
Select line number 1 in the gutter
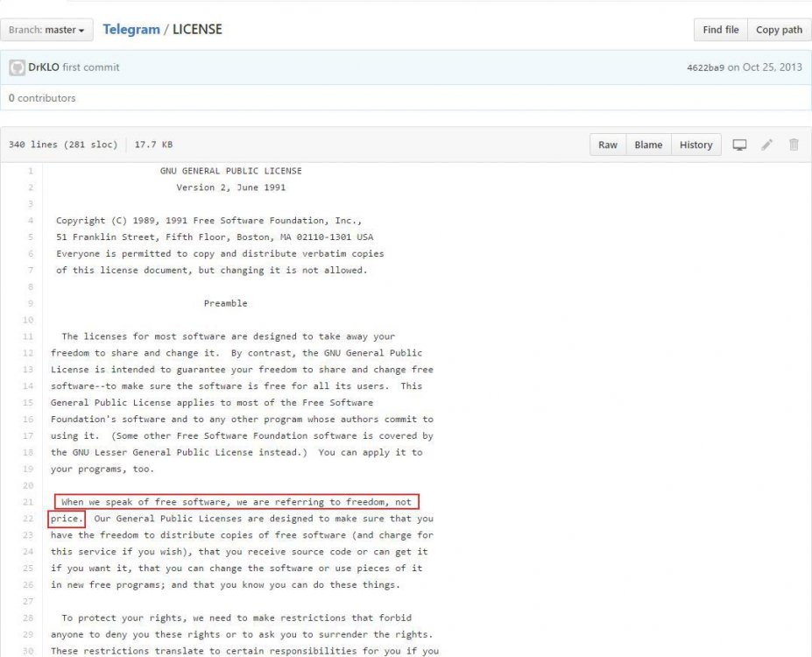point(30,171)
